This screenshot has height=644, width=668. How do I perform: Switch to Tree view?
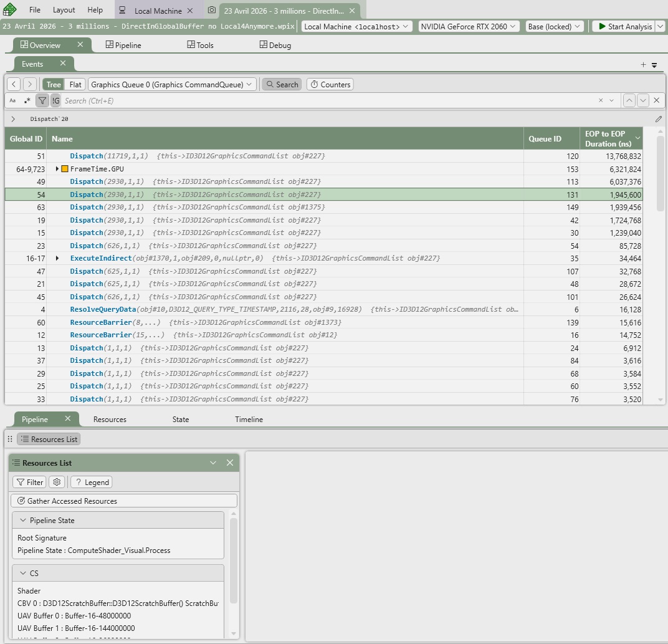[x=54, y=84]
